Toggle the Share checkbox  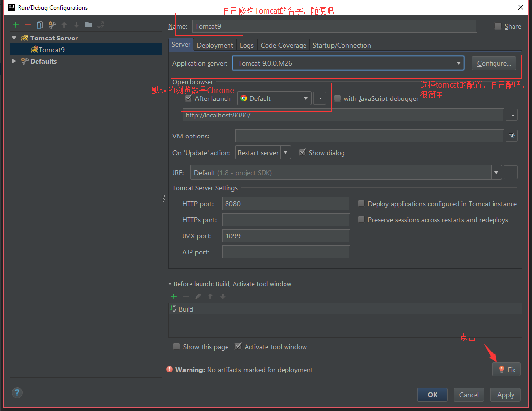click(498, 26)
